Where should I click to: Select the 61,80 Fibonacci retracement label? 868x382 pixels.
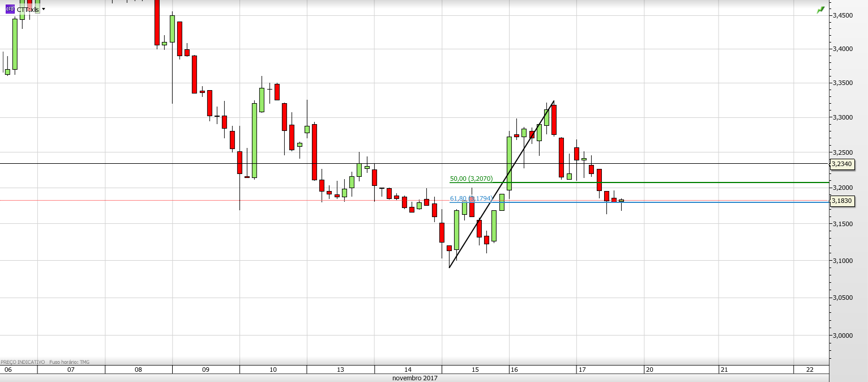tap(471, 198)
